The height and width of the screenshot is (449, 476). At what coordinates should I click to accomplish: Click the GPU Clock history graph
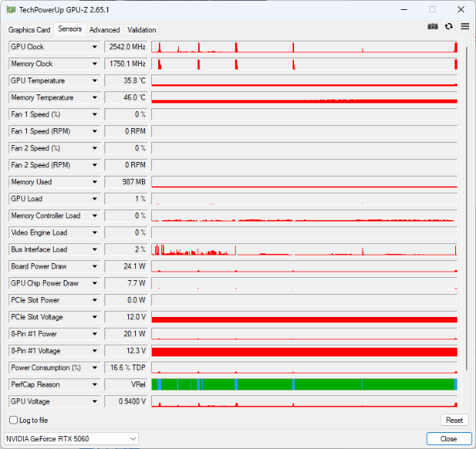point(305,47)
